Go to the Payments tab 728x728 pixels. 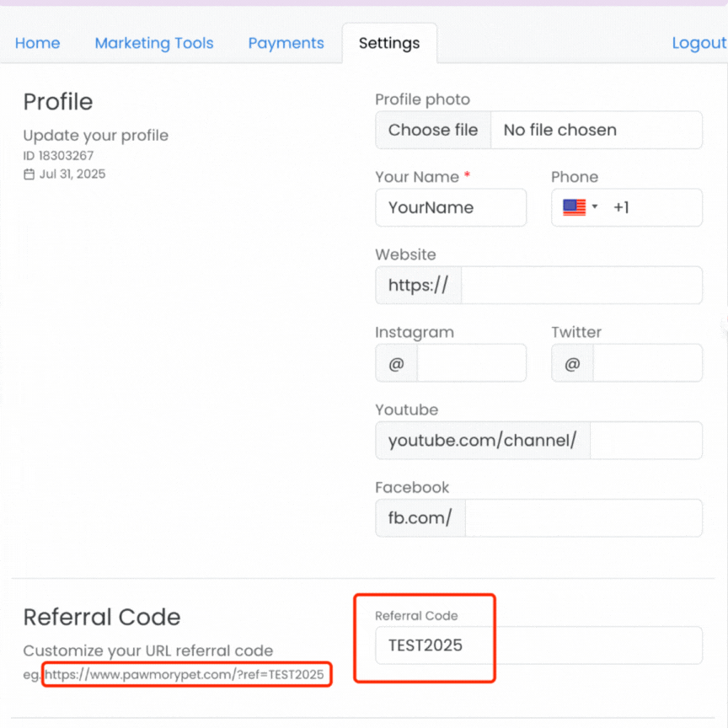point(286,43)
